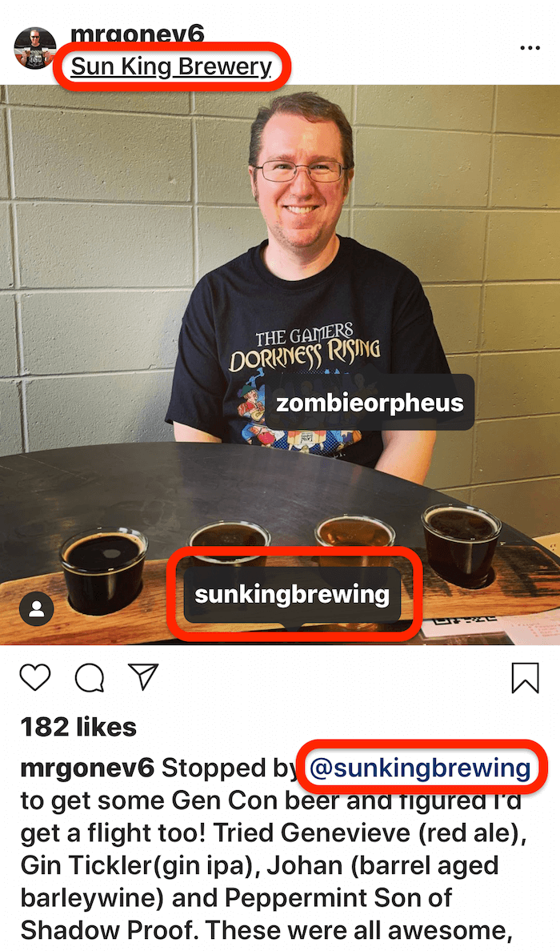Viewport: 560px width, 951px height.
Task: Share the post with the paper plane icon
Action: (144, 676)
